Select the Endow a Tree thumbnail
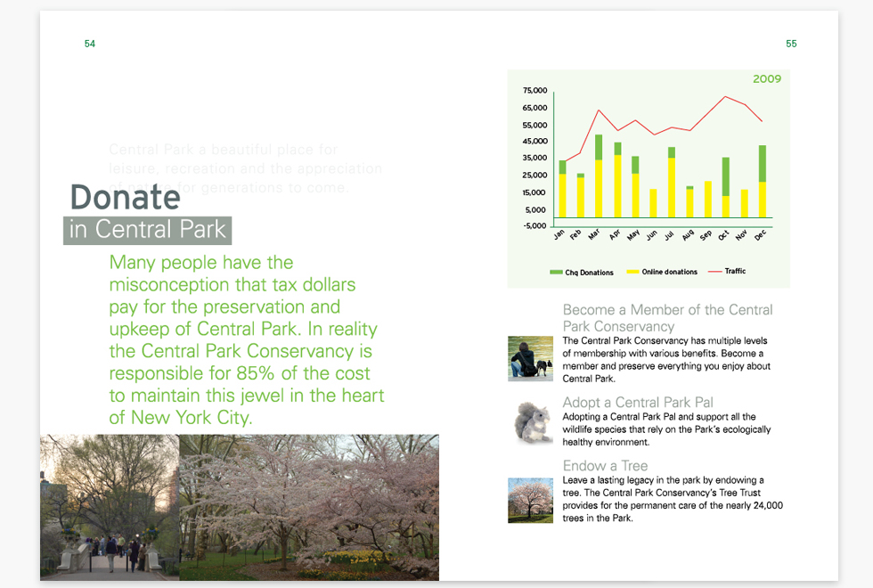The image size is (873, 588). [x=530, y=500]
